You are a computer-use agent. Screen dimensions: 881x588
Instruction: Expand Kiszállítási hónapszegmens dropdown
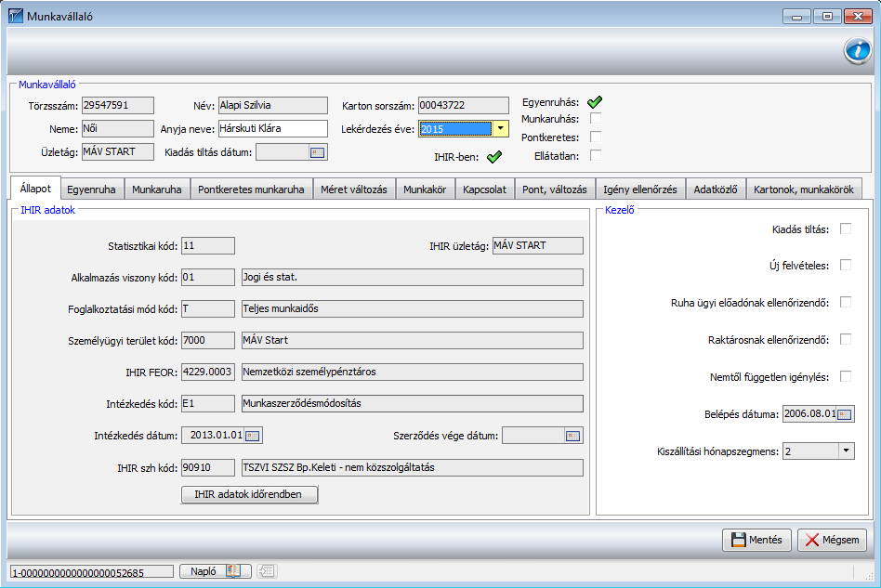(847, 451)
